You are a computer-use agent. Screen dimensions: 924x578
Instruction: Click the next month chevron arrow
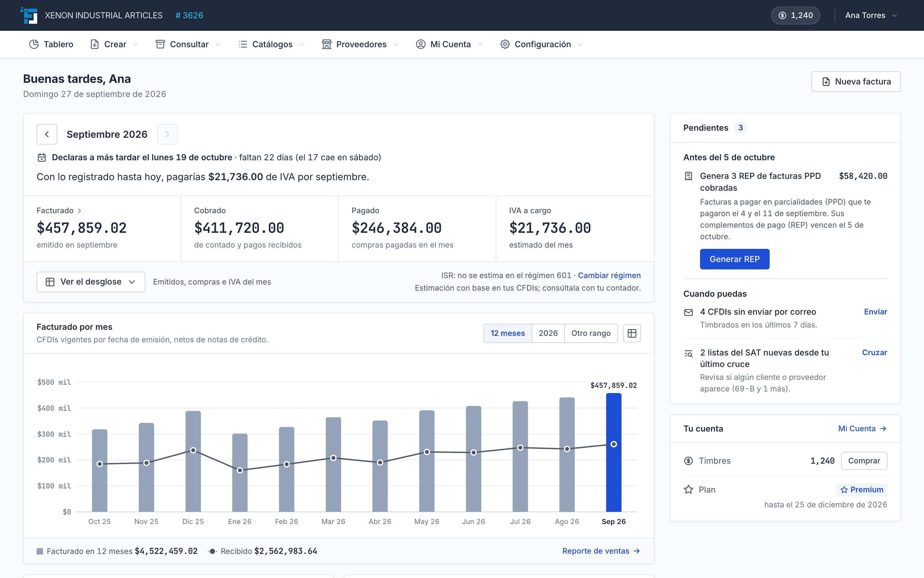tap(167, 134)
